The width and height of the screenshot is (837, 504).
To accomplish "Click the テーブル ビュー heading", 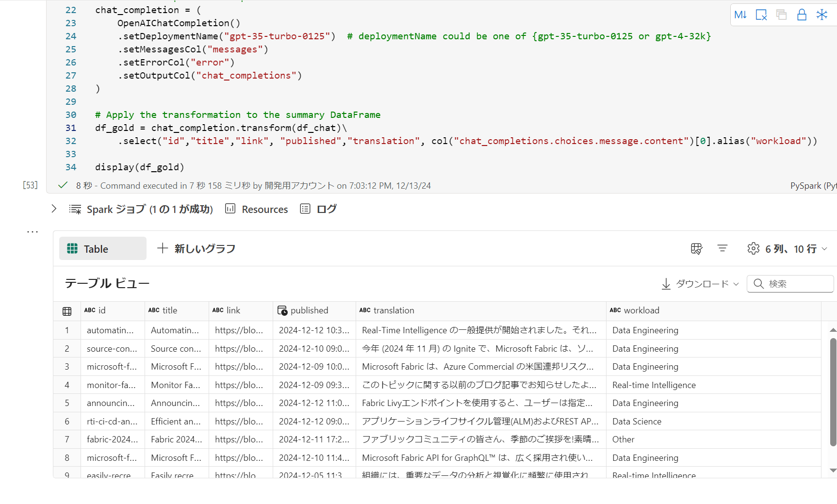I will 107,283.
